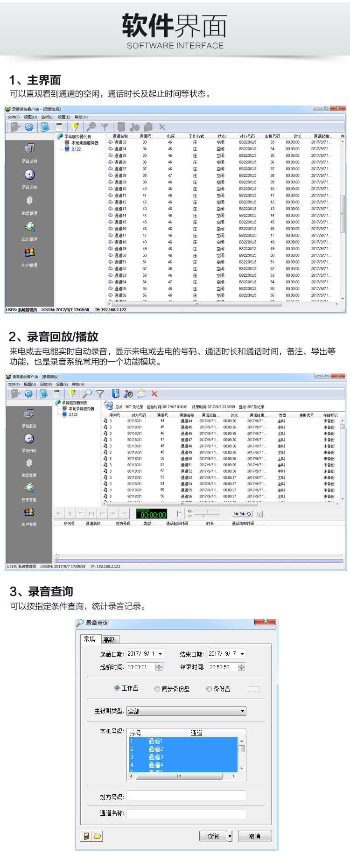This screenshot has height=868, width=350.
Task: Click the 查询 button
Action: click(213, 836)
